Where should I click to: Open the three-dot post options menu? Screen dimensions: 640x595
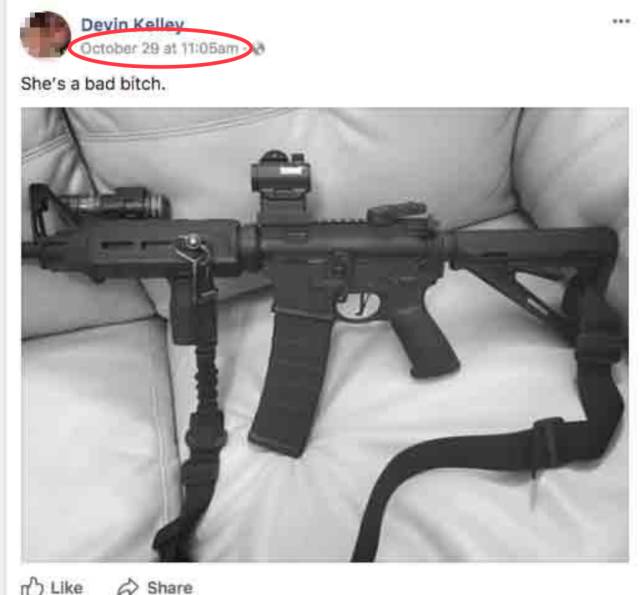point(621,21)
